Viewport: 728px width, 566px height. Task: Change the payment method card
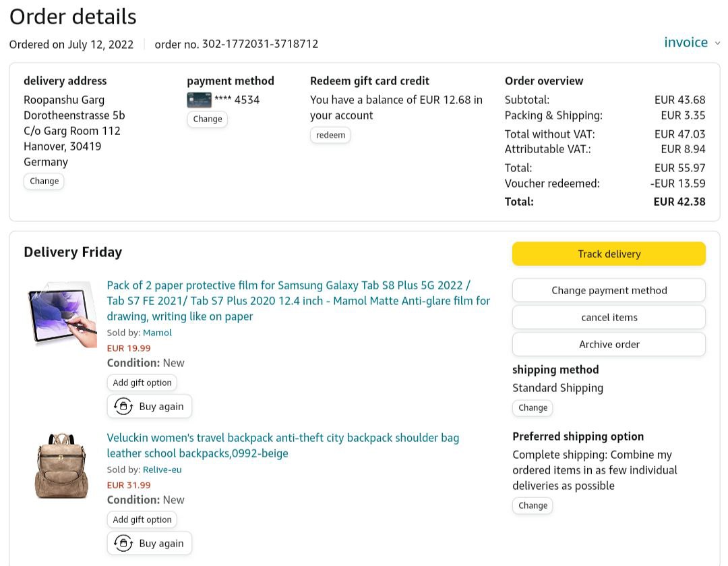tap(207, 119)
